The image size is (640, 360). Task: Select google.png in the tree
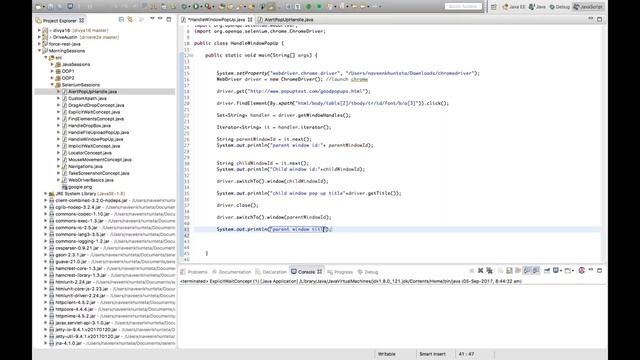[80, 187]
